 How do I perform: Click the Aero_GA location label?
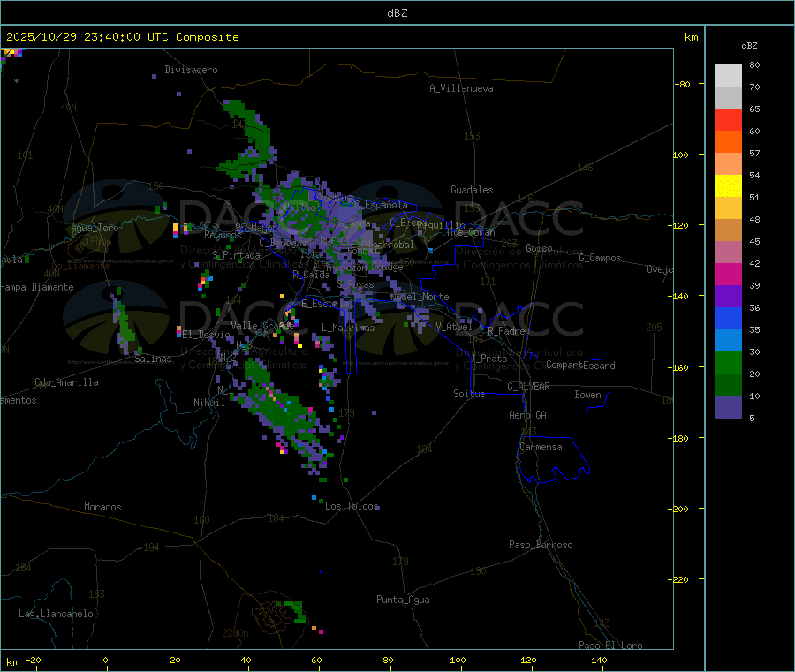(x=528, y=415)
